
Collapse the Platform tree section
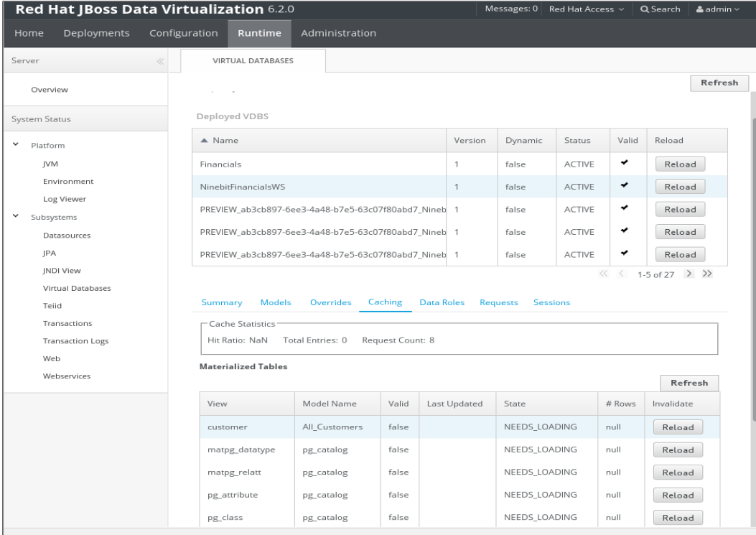(x=17, y=145)
